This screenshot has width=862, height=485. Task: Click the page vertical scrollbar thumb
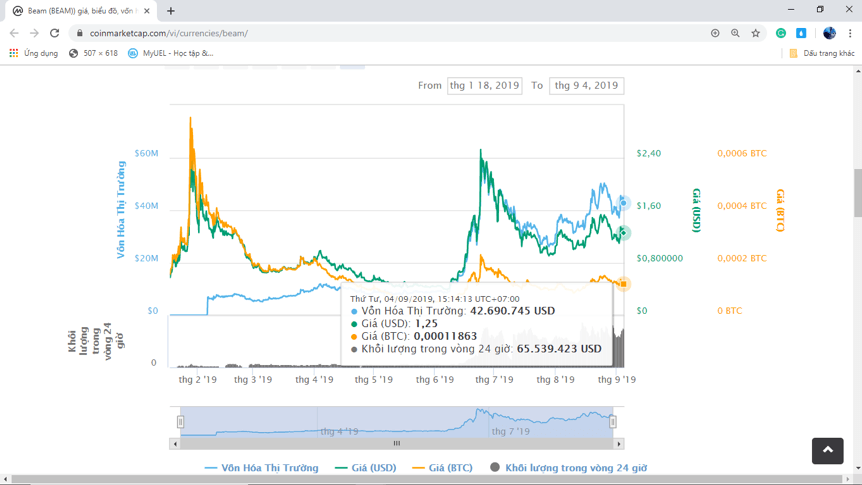point(858,192)
